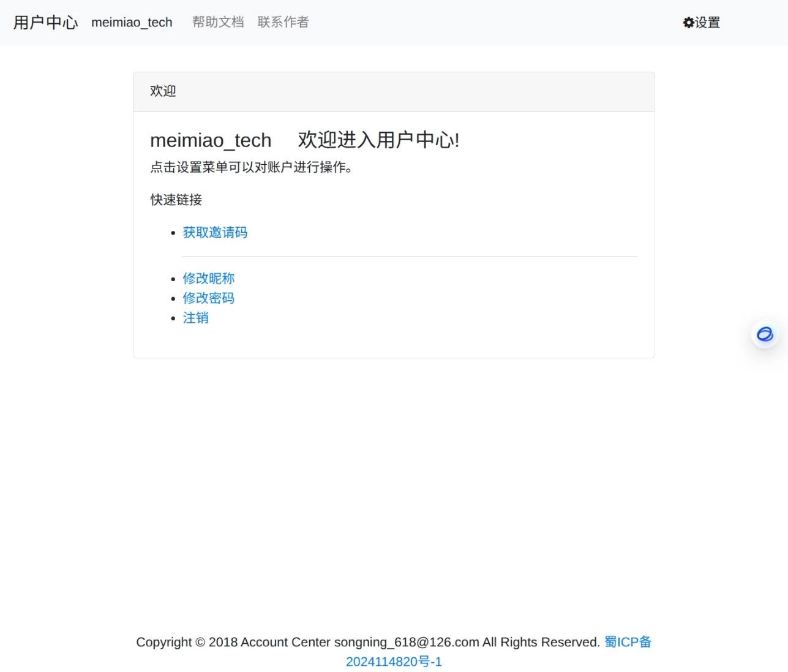Open the 帮助文档 help documentation page

point(217,22)
